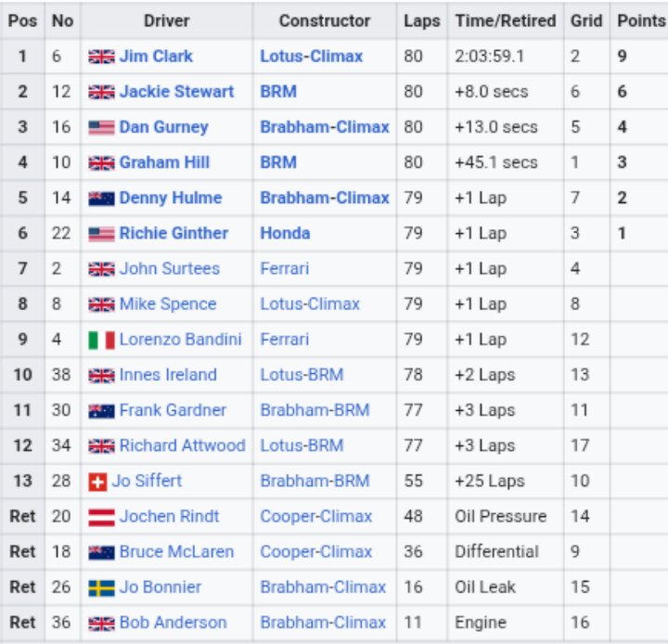This screenshot has width=668, height=644.
Task: Open the Dan Gurney driver link
Action: tap(164, 127)
